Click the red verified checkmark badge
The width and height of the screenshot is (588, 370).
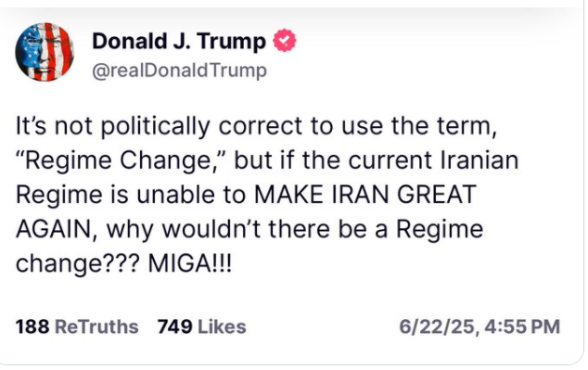(285, 40)
